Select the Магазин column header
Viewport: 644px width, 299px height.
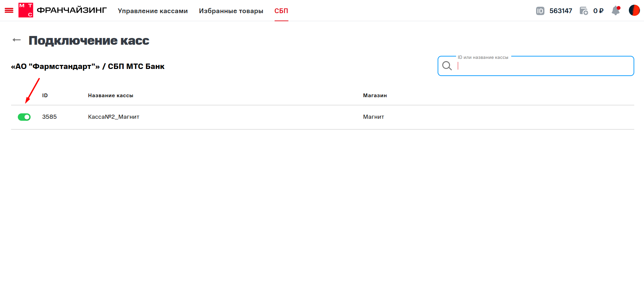click(x=375, y=96)
